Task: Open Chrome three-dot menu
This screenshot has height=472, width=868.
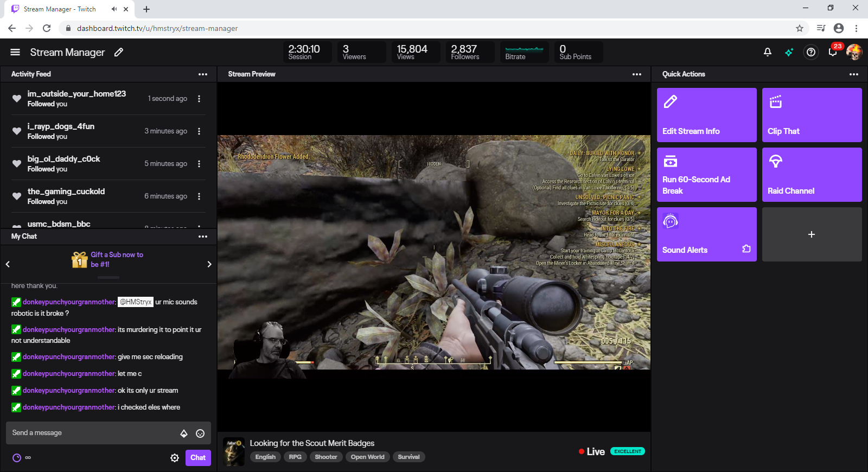Action: (x=857, y=28)
